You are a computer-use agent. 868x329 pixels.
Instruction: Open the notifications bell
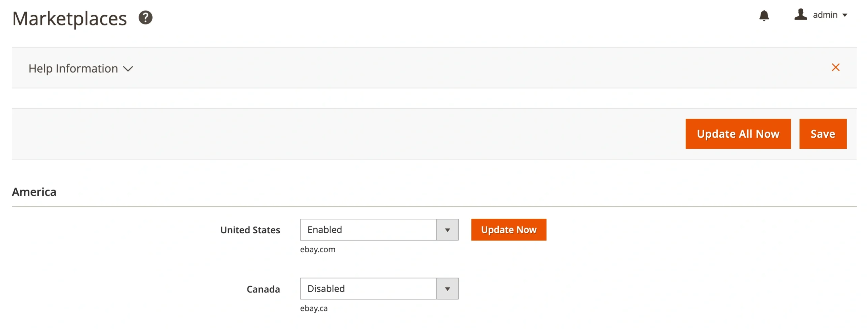pos(763,16)
